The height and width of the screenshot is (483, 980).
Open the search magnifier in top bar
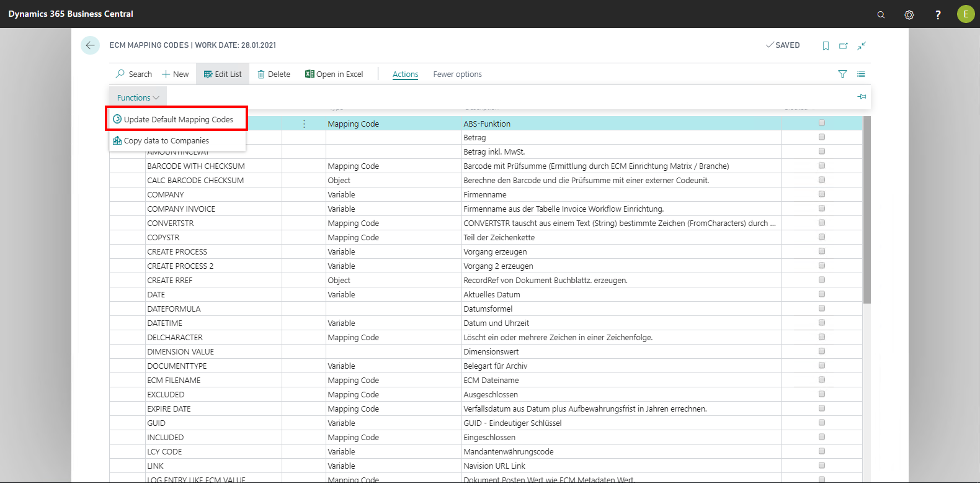881,14
